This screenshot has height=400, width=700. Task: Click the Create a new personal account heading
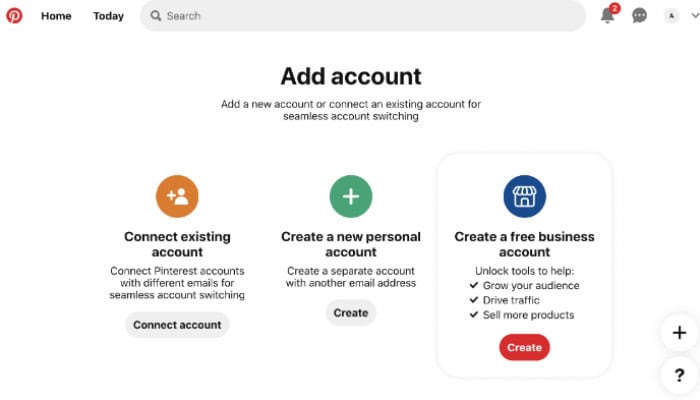coord(351,244)
